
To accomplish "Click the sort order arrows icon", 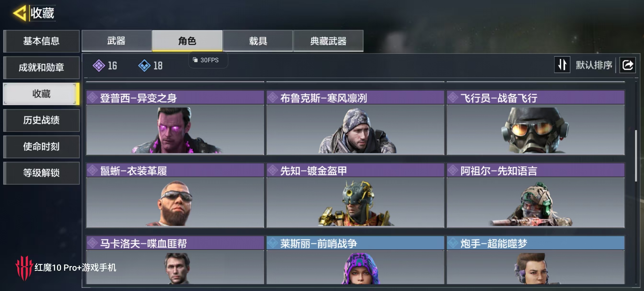I will pos(562,65).
